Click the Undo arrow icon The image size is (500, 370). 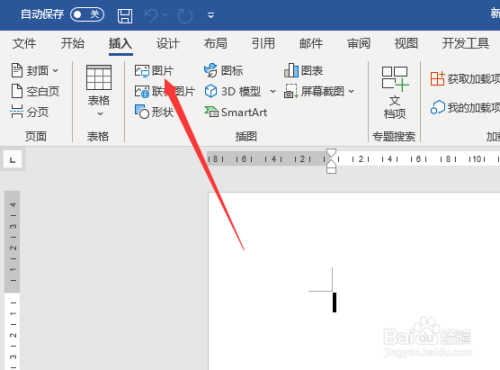point(151,15)
